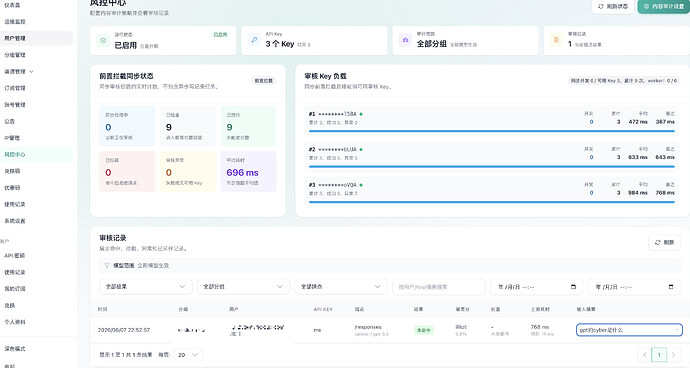Open IP管理 in the sidebar
The image size is (690, 368).
point(12,138)
